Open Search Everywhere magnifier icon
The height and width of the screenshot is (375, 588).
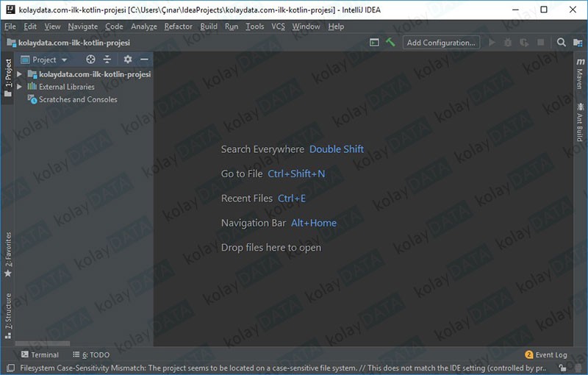point(561,43)
